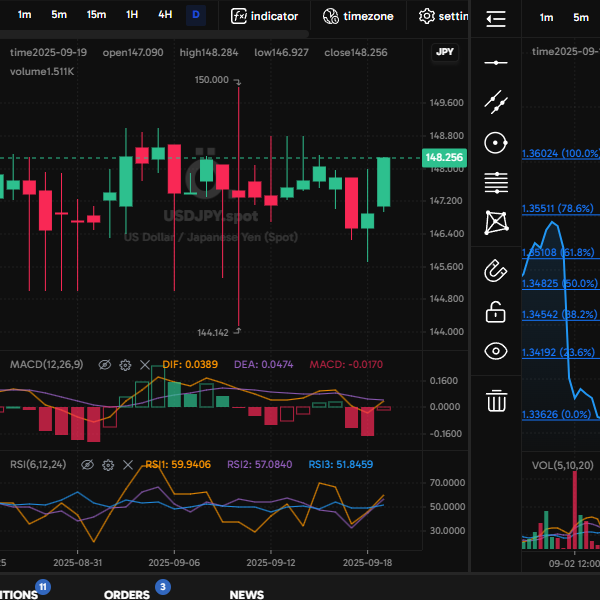Open MACD indicator settings gear
The image size is (600, 600).
point(125,366)
